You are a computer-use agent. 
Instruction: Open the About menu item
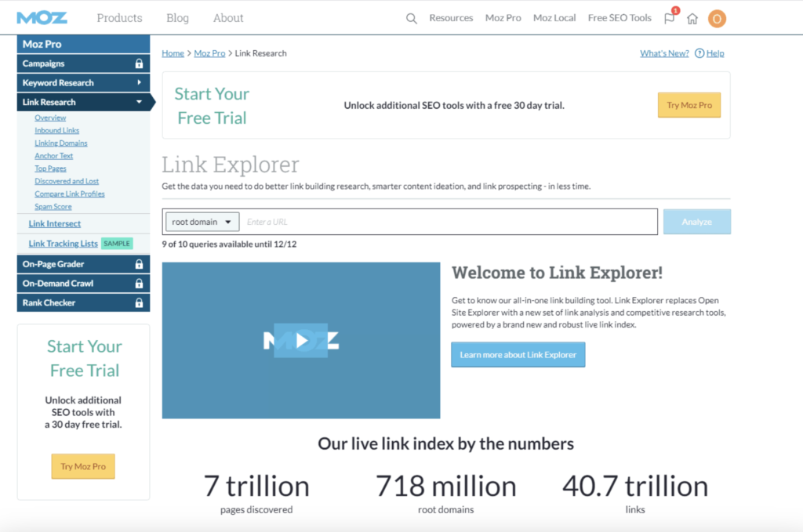[228, 18]
